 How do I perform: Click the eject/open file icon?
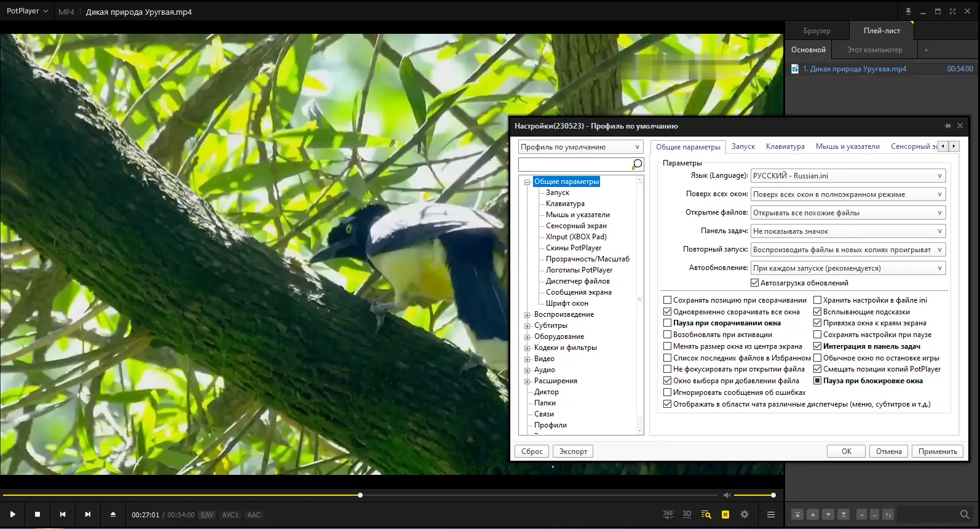(x=113, y=514)
